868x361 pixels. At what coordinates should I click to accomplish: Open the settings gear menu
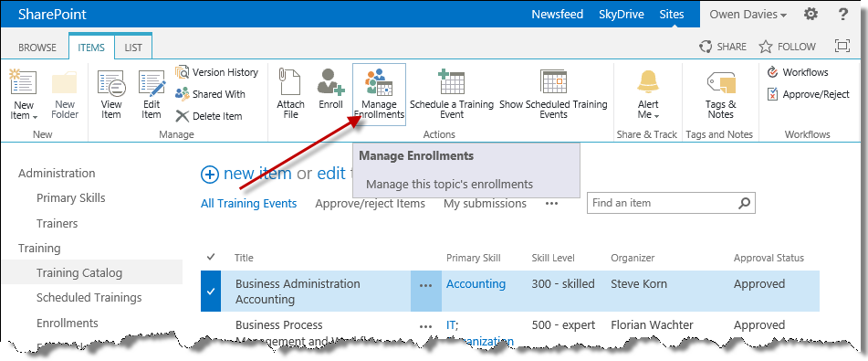pyautogui.click(x=811, y=14)
